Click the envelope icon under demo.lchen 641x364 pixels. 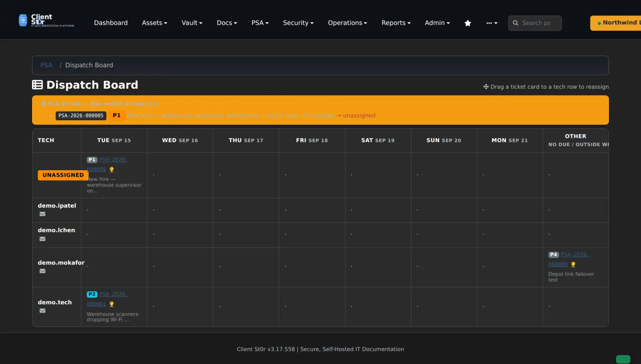pos(43,239)
